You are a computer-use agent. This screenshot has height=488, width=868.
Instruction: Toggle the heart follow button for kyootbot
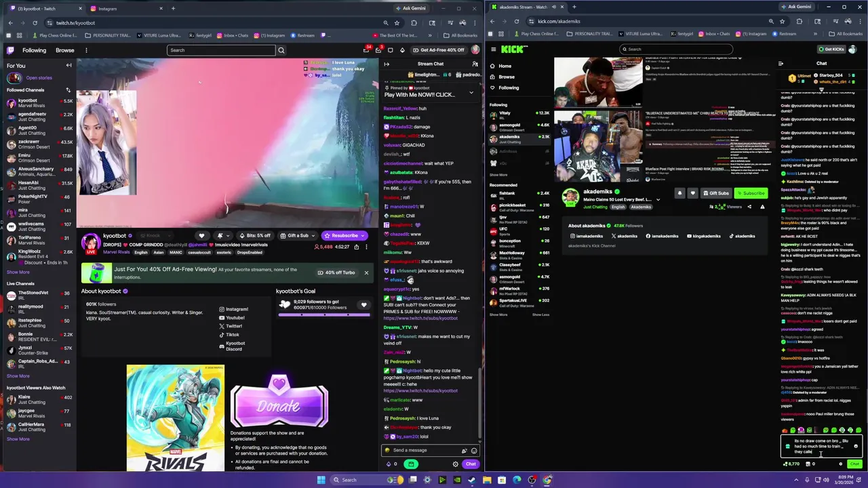pyautogui.click(x=201, y=236)
